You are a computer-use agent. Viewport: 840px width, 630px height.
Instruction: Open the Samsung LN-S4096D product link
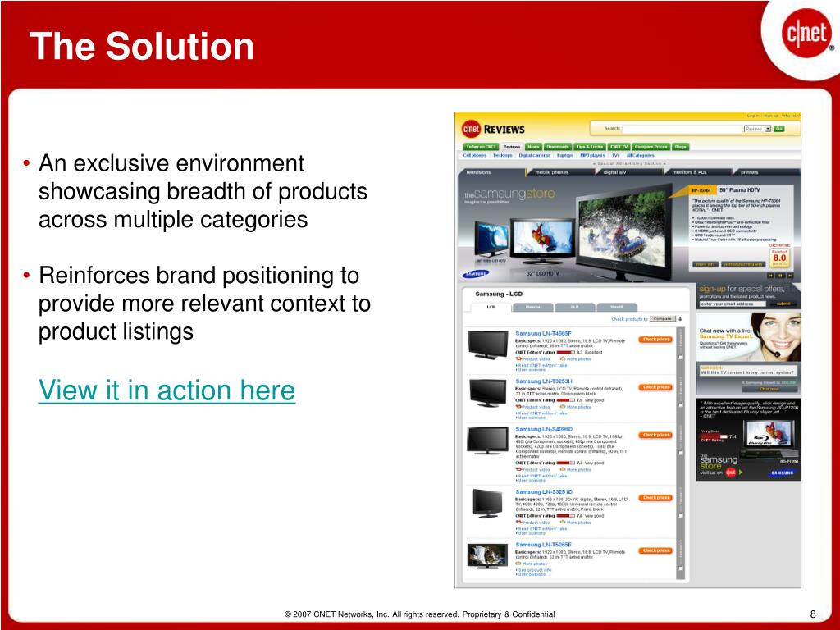coord(544,429)
